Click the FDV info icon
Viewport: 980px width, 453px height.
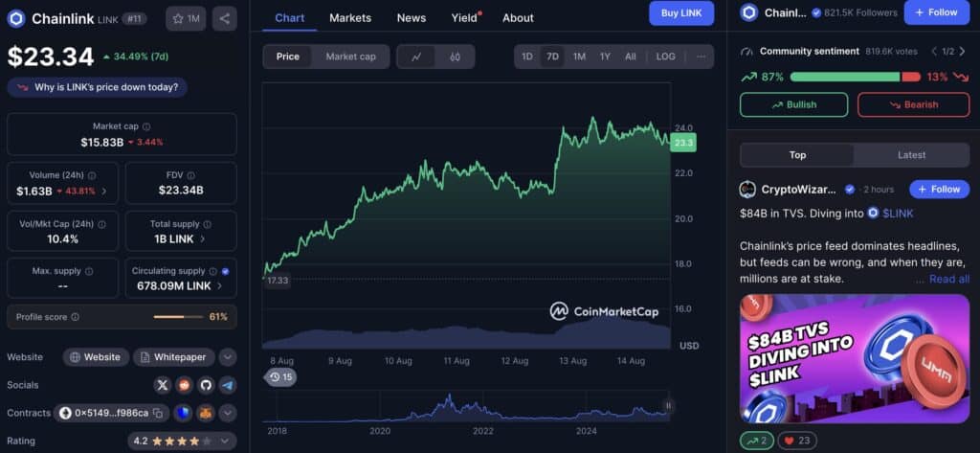190,176
